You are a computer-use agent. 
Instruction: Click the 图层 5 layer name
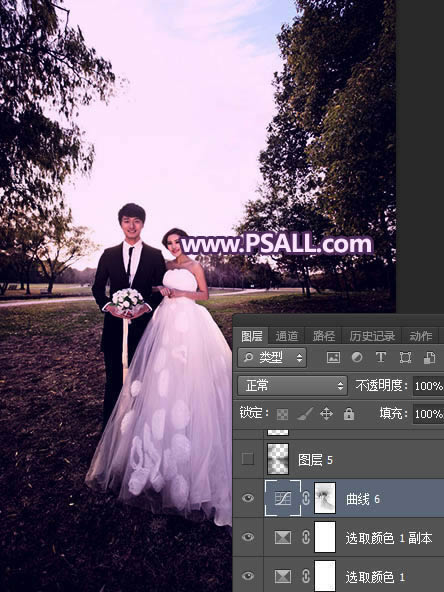click(x=315, y=460)
